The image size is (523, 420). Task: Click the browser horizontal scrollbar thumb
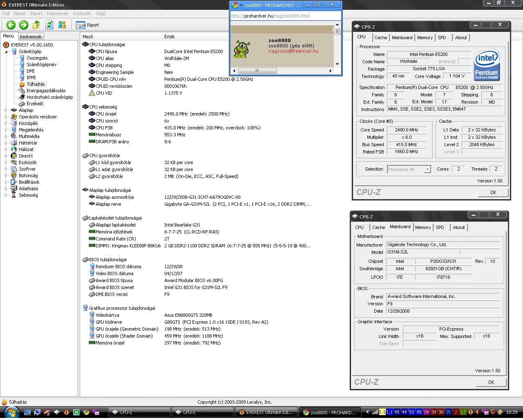[257, 71]
